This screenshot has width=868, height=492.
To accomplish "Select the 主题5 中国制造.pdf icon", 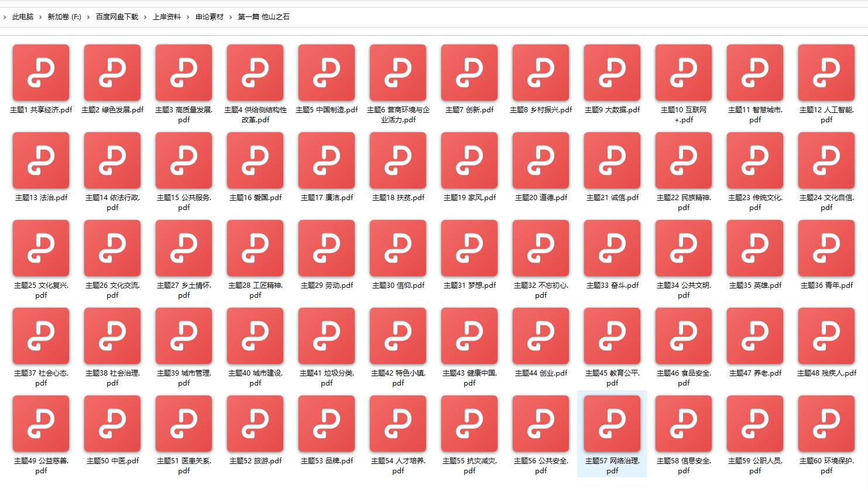I will pos(327,73).
